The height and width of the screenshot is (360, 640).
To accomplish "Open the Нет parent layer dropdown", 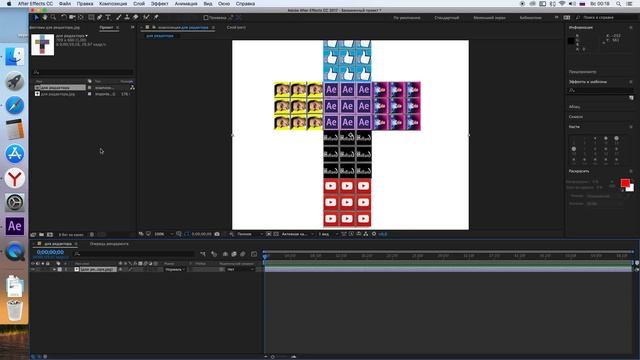I will coord(240,270).
